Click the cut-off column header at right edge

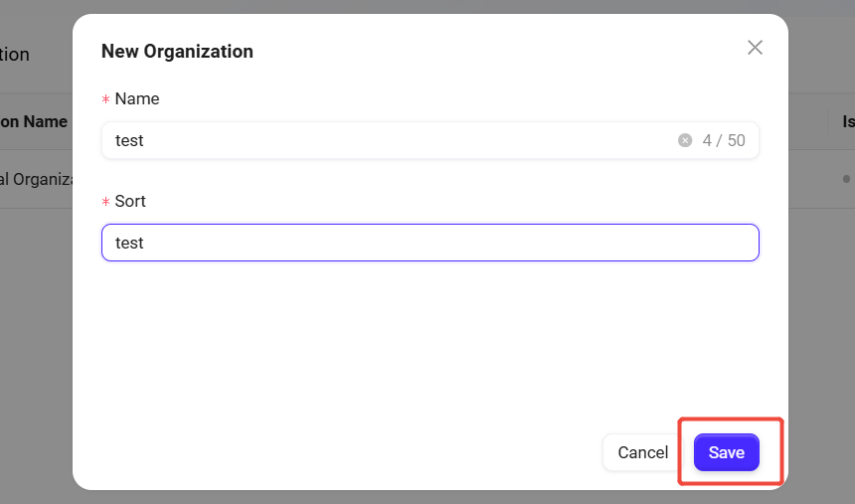pyautogui.click(x=848, y=121)
